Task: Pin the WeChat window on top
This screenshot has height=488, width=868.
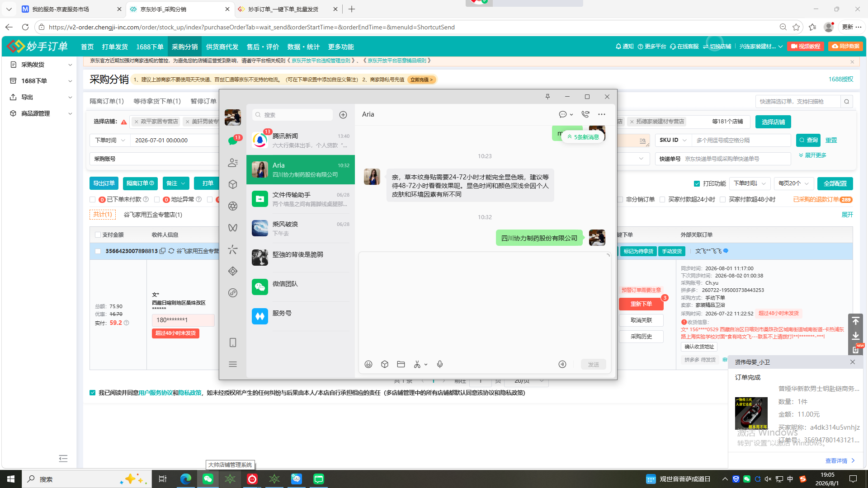Action: 547,97
